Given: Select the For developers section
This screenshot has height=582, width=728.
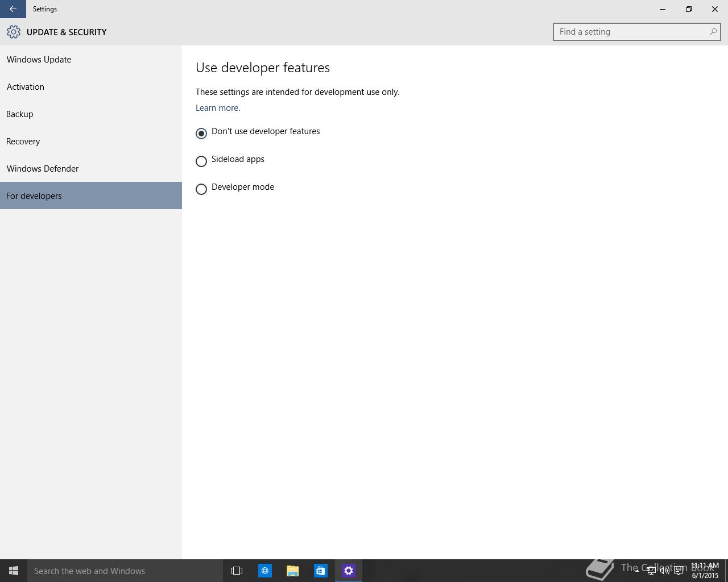Looking at the screenshot, I should coord(91,196).
